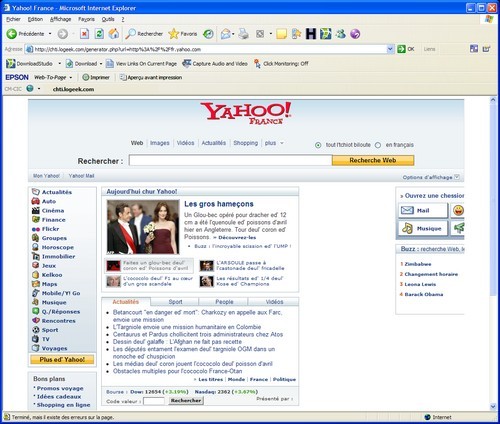
Task: Click the mail envelope toolbar icon
Action: pyautogui.click(x=226, y=34)
